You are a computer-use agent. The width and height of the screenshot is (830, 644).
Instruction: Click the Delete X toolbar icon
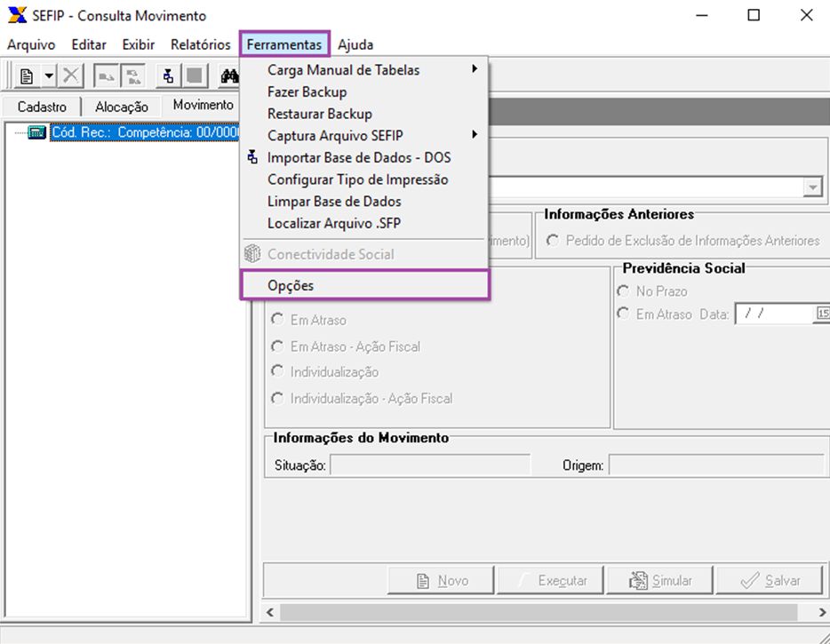(70, 76)
